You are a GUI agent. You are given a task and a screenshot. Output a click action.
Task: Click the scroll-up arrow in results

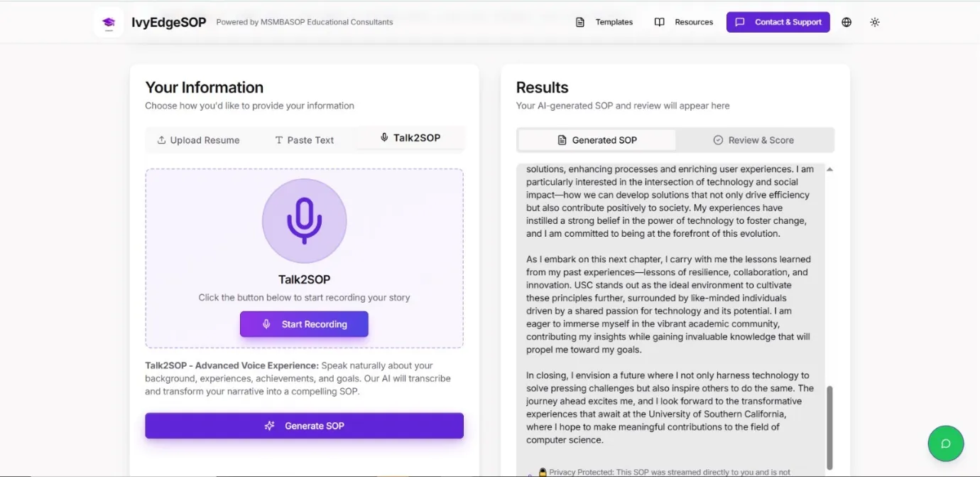pyautogui.click(x=829, y=169)
